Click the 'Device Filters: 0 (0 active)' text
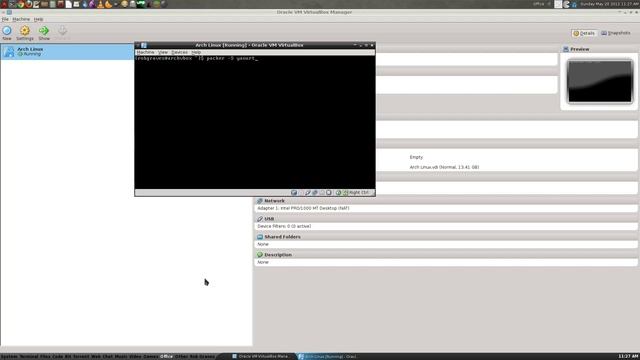The width and height of the screenshot is (640, 360). [284, 226]
